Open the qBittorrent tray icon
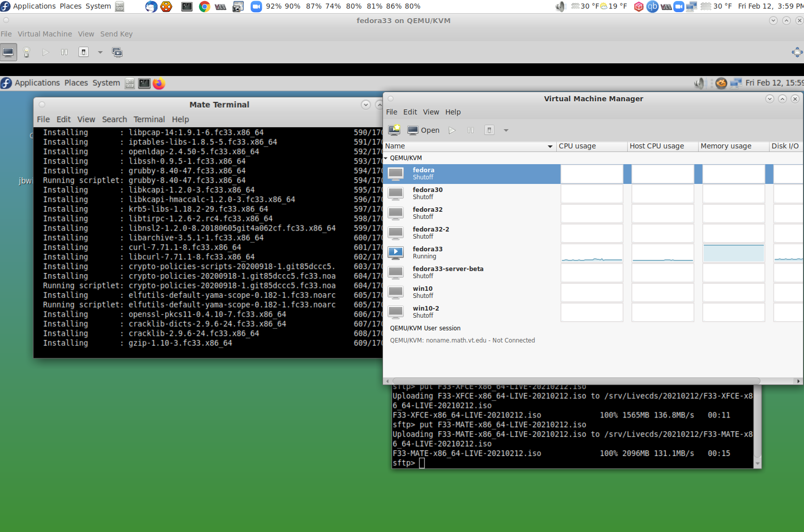This screenshot has width=804, height=532. (x=653, y=7)
